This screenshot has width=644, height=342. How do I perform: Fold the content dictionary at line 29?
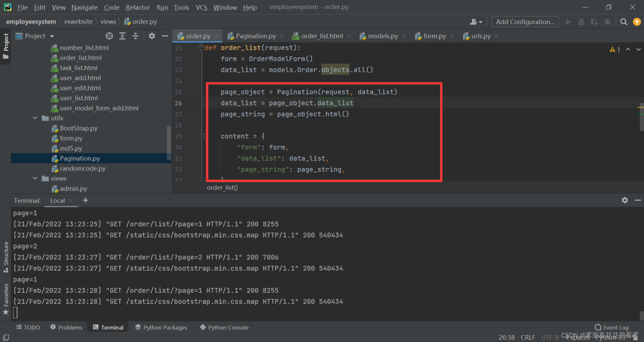point(202,136)
